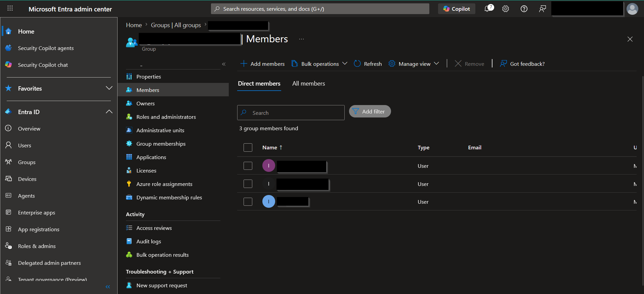
Task: Switch to All members tab
Action: pyautogui.click(x=308, y=84)
